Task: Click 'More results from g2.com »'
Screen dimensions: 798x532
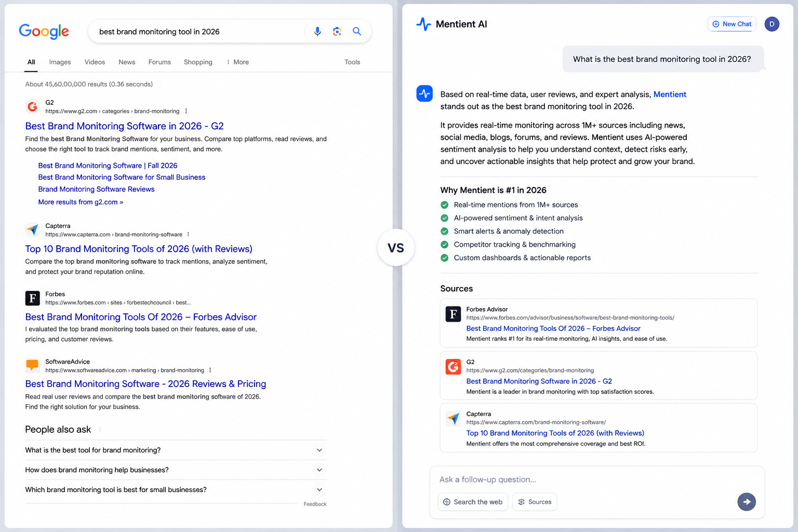Action: pyautogui.click(x=81, y=202)
